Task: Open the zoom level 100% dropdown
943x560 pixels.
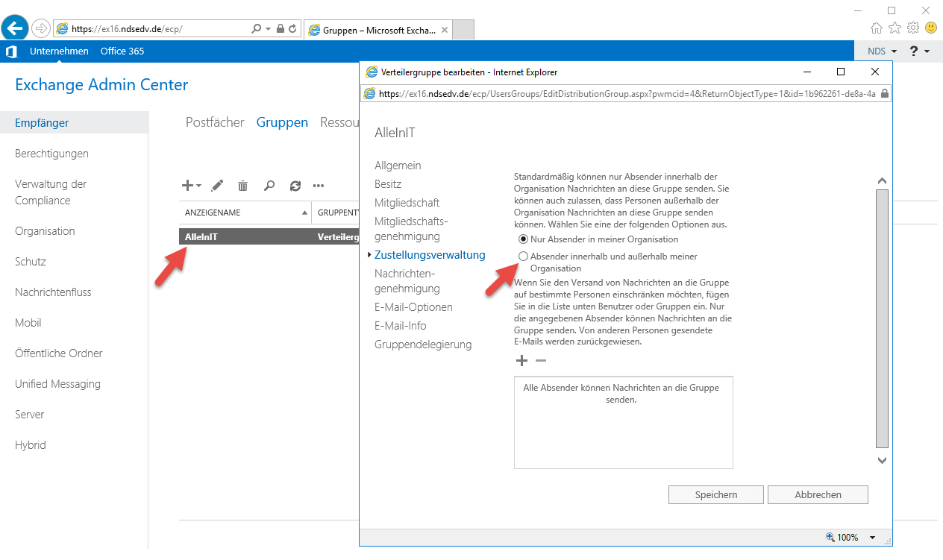Action: (852, 537)
